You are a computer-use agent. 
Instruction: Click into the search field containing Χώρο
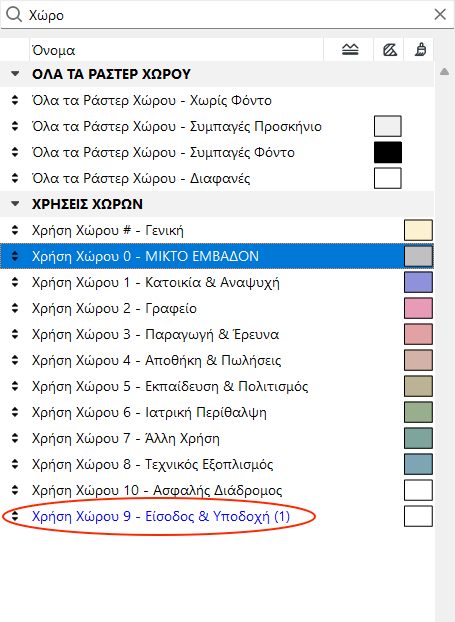228,15
